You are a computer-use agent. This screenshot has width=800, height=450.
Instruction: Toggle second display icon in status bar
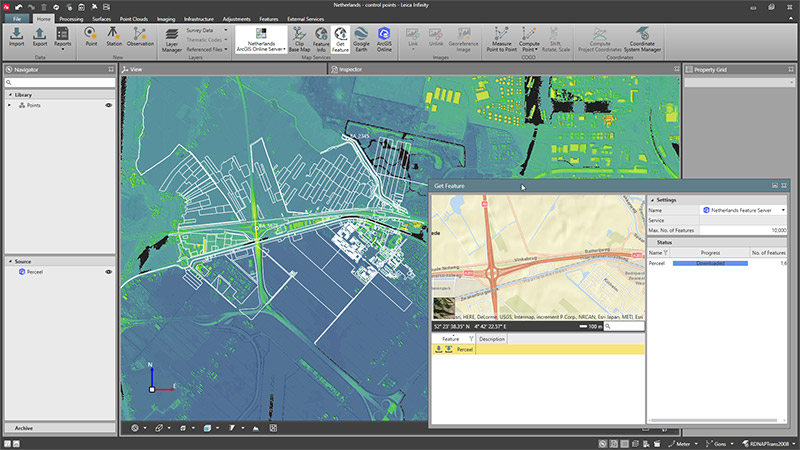(x=614, y=444)
